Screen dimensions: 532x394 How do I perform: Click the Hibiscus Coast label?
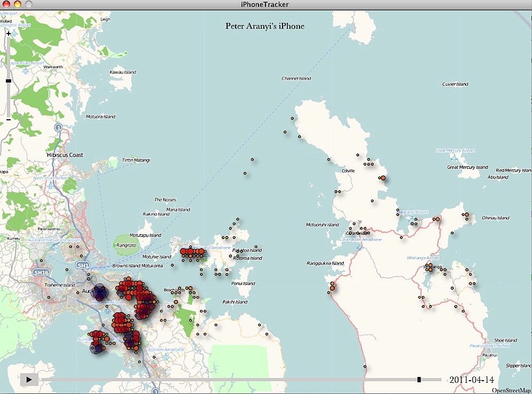[x=65, y=155]
